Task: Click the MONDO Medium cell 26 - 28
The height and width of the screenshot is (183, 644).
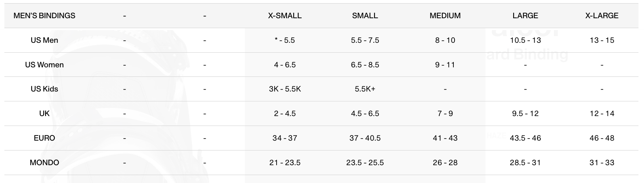Action: (x=445, y=163)
